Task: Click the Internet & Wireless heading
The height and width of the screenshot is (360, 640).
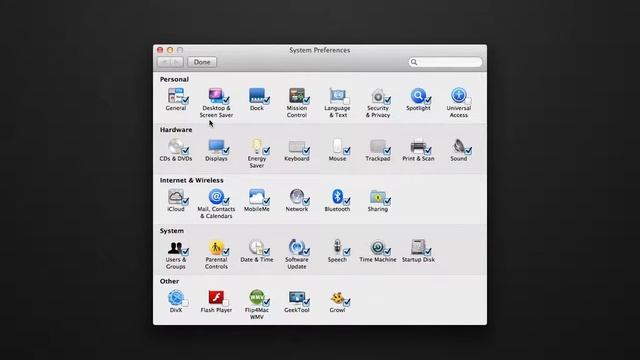Action: [191, 180]
